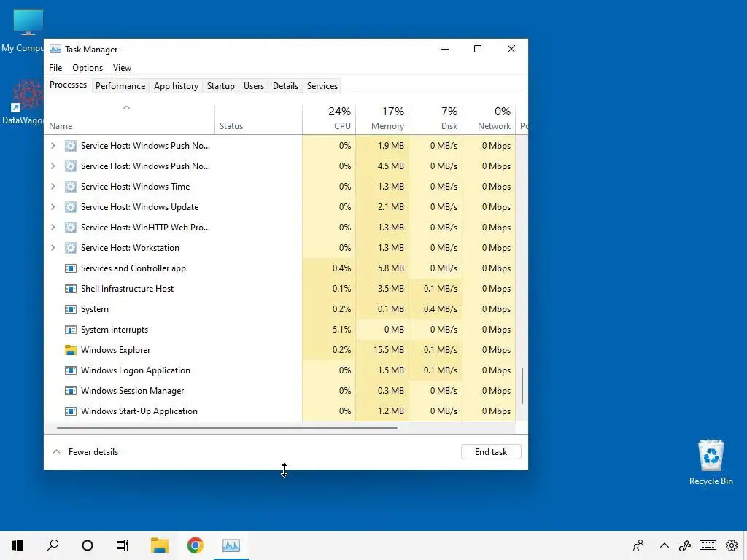Viewport: 747px width, 560px height.
Task: Expand Service Host: Windows Update row
Action: (x=53, y=207)
